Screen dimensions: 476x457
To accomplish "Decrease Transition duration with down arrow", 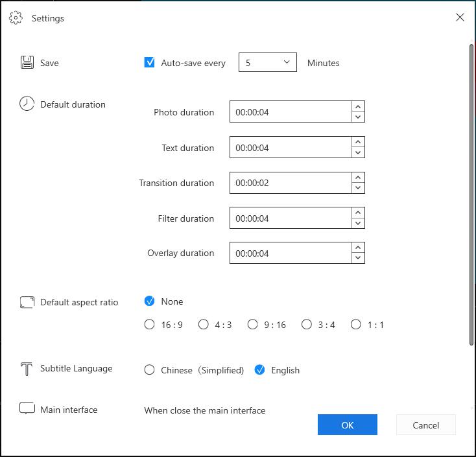I will (x=358, y=188).
